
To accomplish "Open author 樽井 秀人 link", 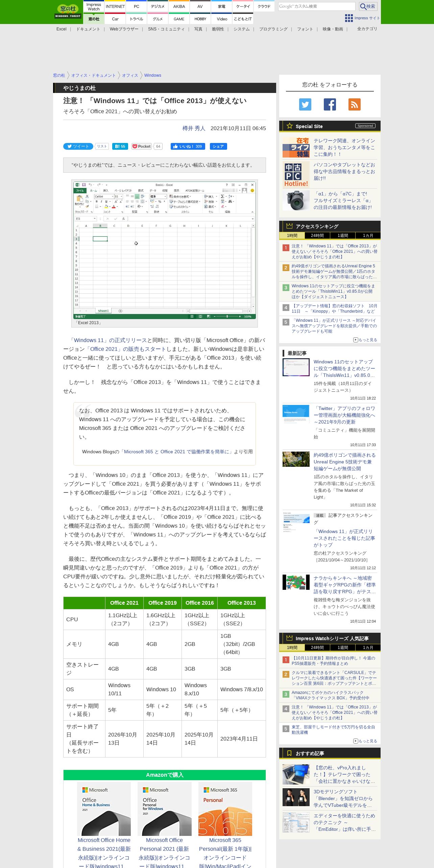I will point(194,128).
